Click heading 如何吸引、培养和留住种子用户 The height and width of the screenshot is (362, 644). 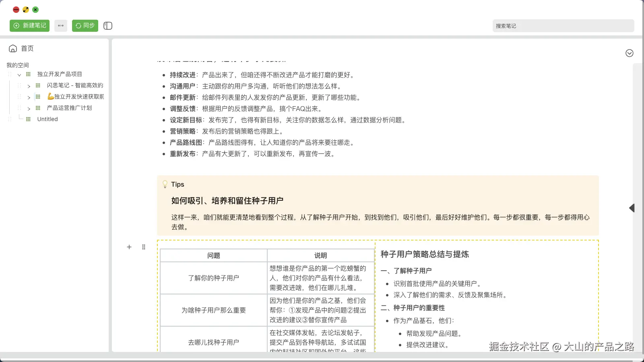click(x=227, y=201)
